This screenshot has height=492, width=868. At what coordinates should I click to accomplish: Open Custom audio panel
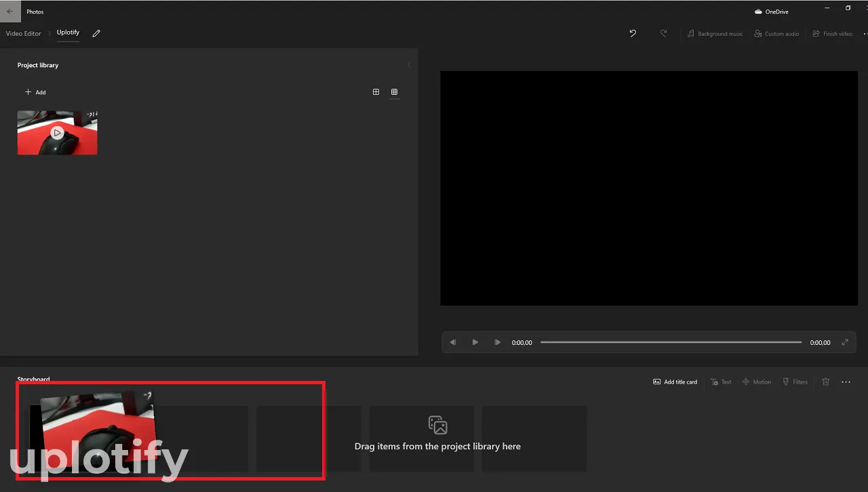776,33
